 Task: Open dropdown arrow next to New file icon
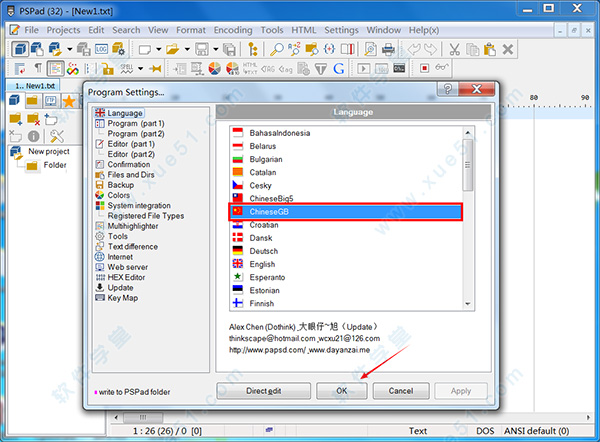[x=158, y=49]
